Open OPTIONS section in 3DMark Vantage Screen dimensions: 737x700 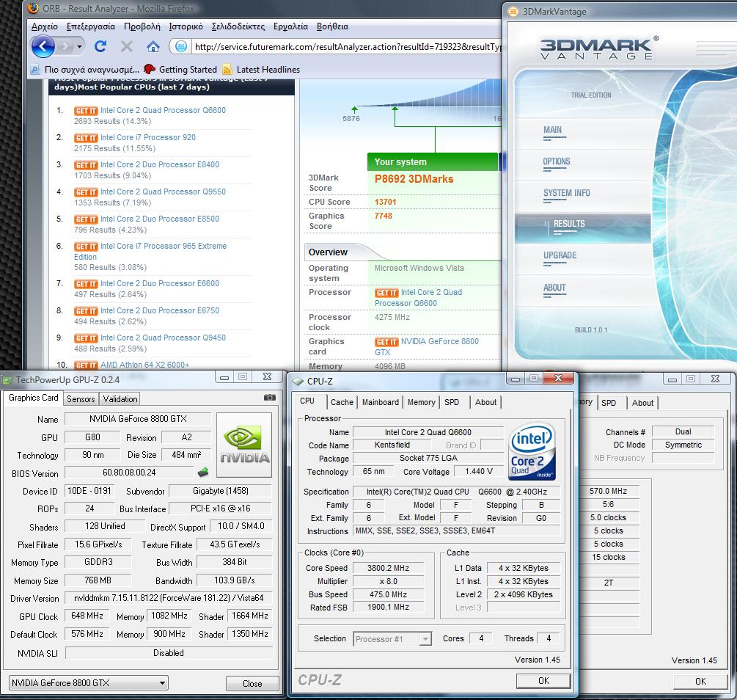[557, 161]
